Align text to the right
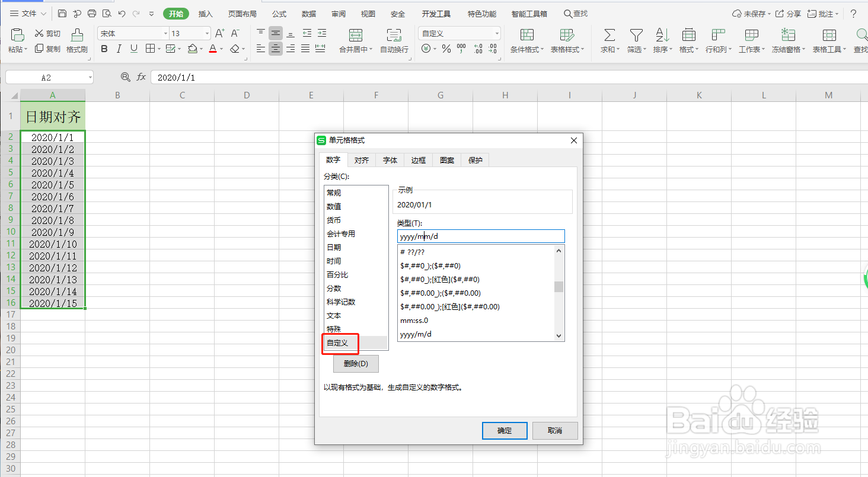The width and height of the screenshot is (868, 477). 291,49
